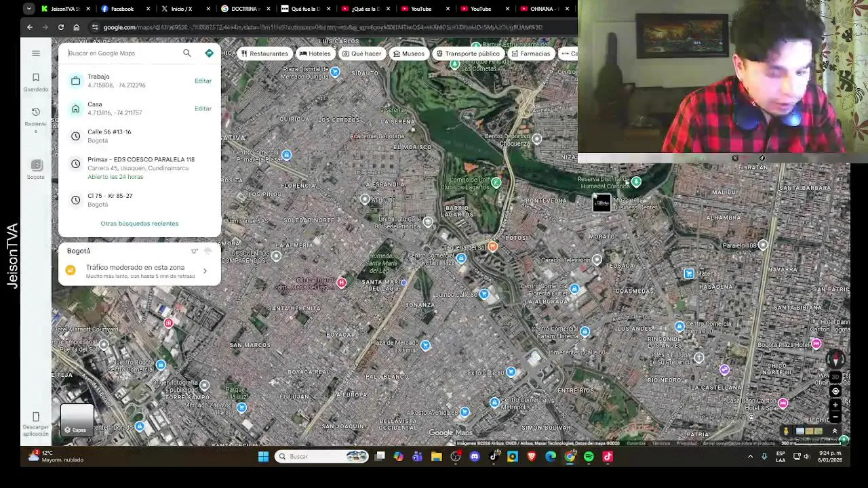Expand the 'Tráfico moderado en esta zona' chevron
Screen dimensions: 868x488
205,271
